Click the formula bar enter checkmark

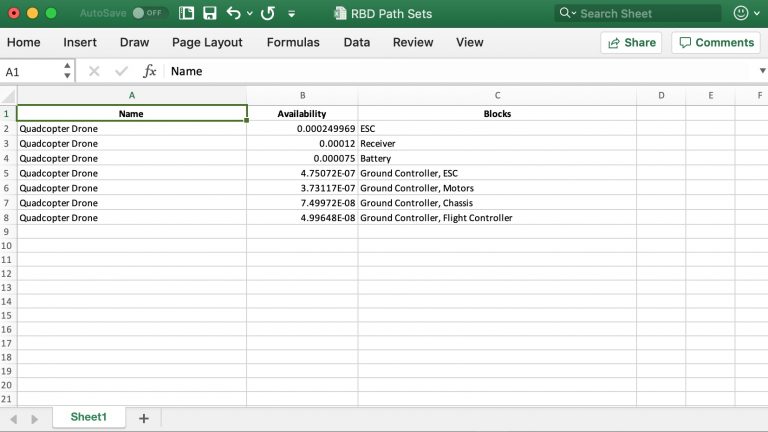click(x=122, y=71)
